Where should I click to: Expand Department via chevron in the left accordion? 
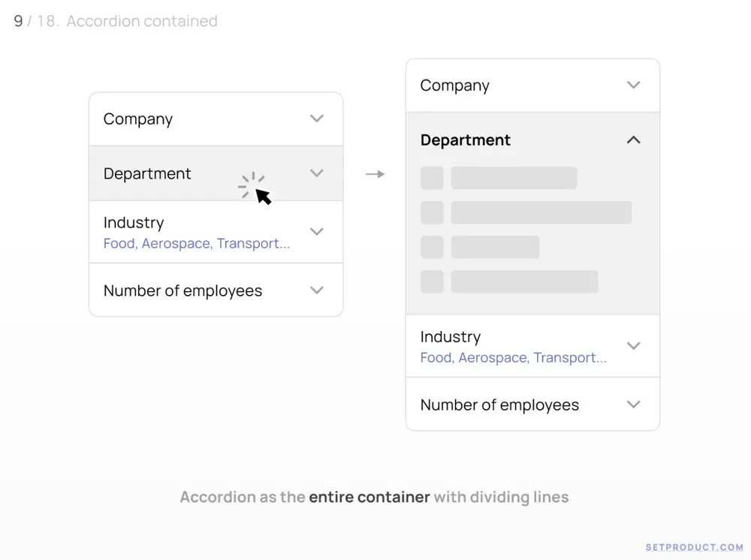(317, 173)
